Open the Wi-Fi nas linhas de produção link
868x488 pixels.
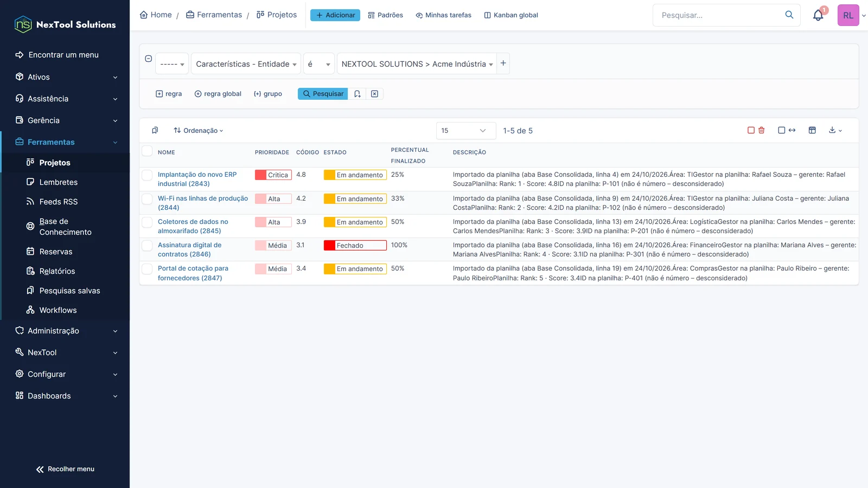203,203
